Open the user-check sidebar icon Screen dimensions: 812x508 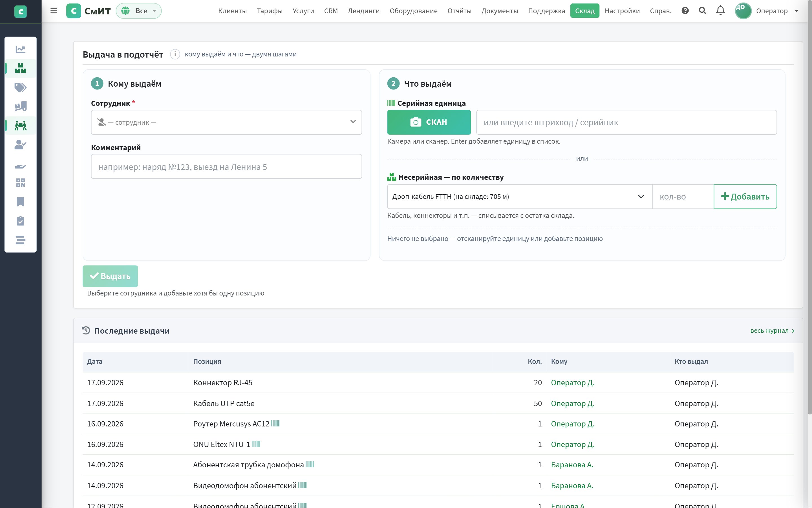pos(21,144)
